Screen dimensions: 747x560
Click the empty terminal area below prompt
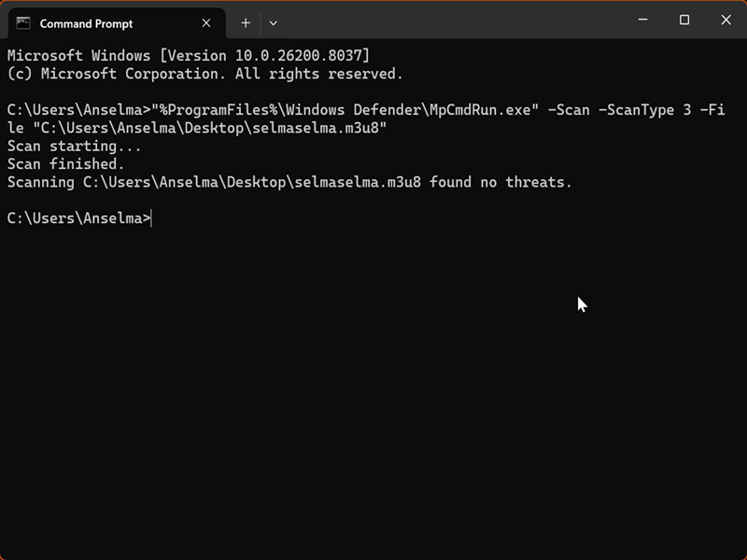point(373,392)
